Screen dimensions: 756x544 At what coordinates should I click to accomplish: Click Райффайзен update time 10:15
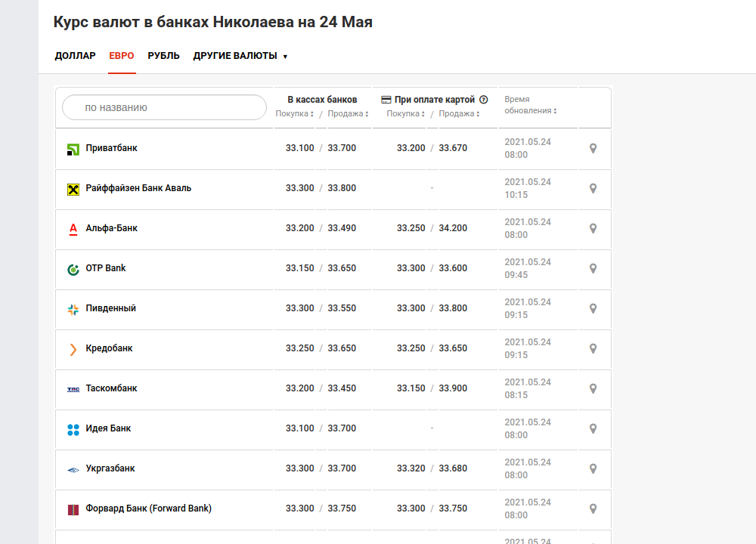click(x=516, y=195)
